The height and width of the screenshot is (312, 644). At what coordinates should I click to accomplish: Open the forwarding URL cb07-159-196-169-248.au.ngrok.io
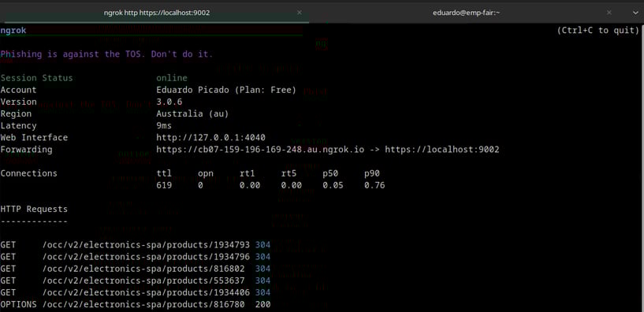[x=260, y=150]
